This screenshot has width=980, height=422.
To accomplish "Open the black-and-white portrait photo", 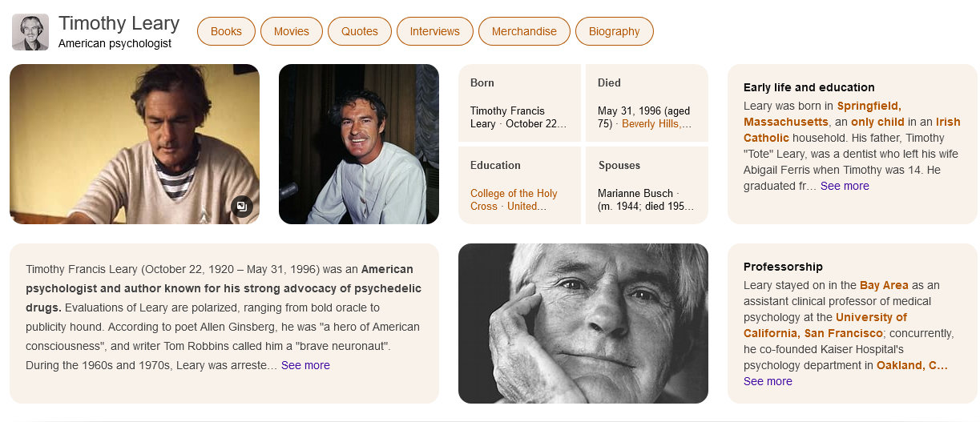I will point(583,323).
